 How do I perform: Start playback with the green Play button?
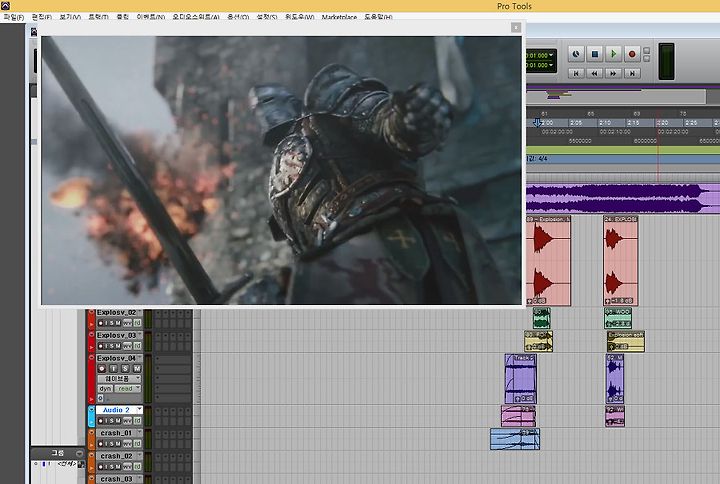tap(613, 54)
